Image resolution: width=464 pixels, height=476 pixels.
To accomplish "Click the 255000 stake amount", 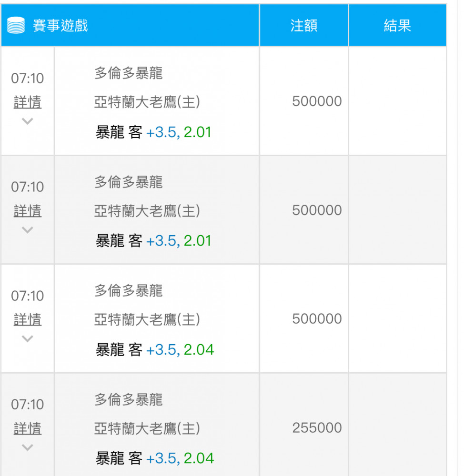I will pyautogui.click(x=317, y=428).
